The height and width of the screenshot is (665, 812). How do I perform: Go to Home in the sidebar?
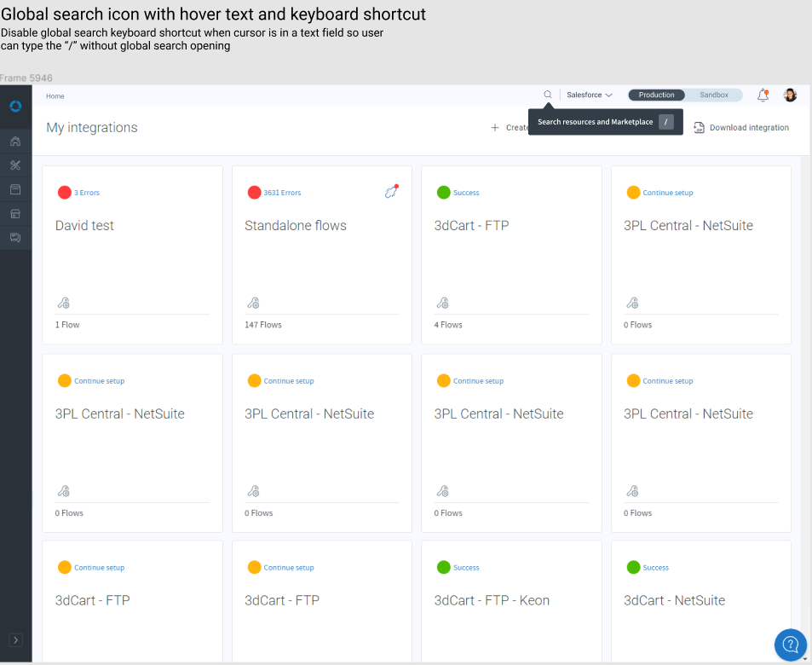tap(15, 141)
